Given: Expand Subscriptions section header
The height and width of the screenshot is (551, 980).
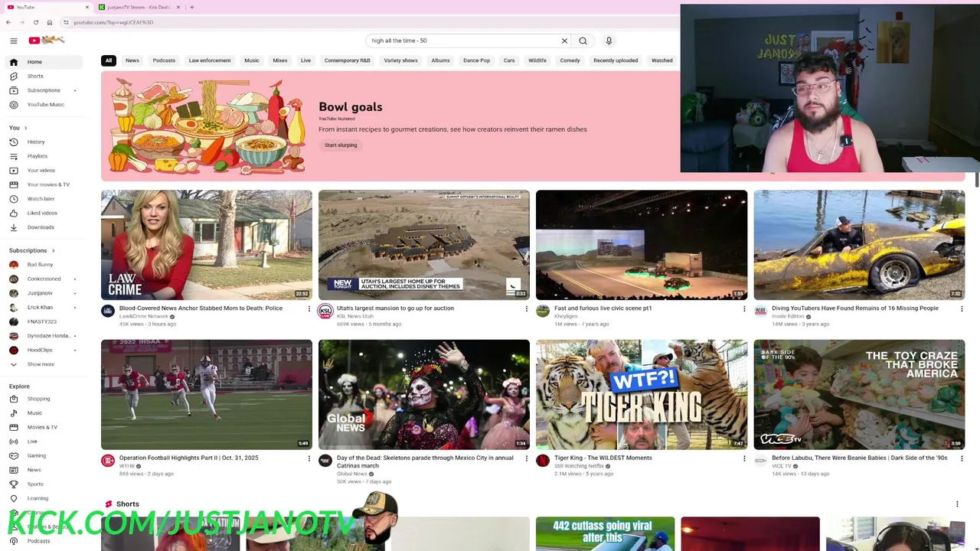Looking at the screenshot, I should 32,250.
